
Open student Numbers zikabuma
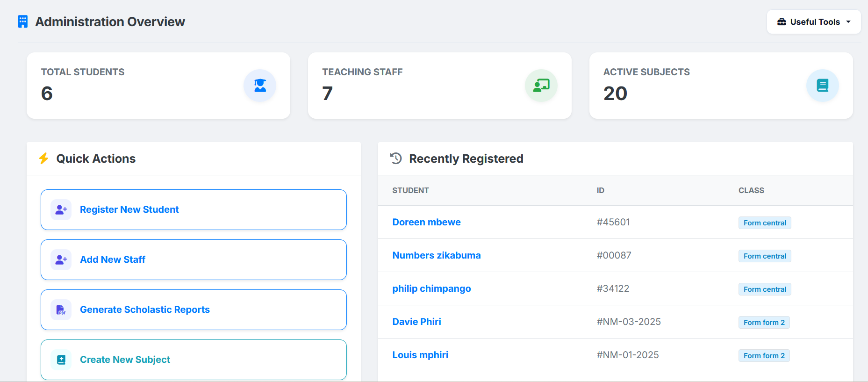tap(437, 255)
